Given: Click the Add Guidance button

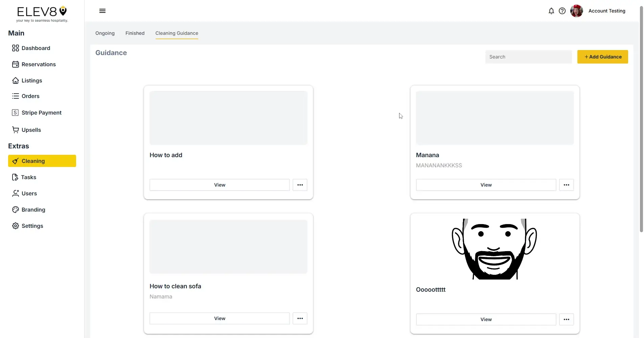Looking at the screenshot, I should (602, 57).
